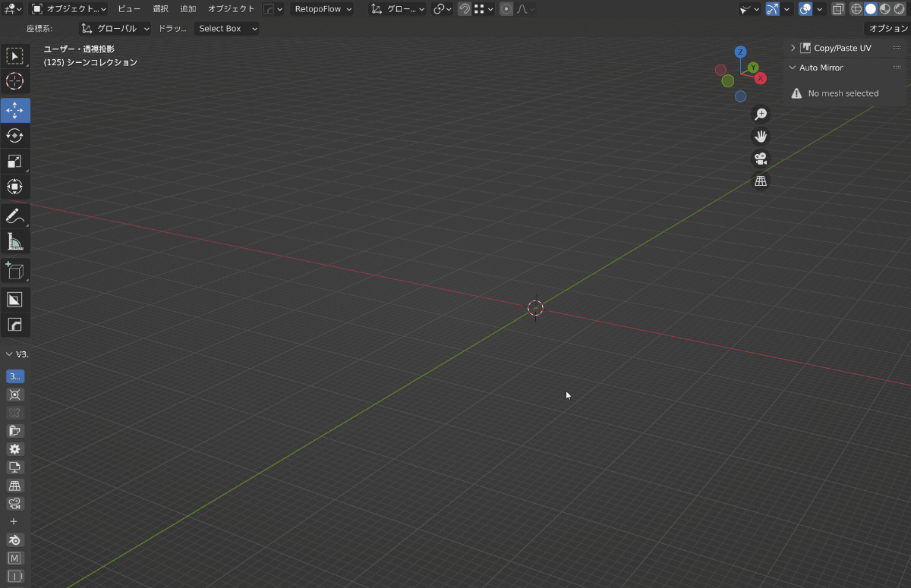
Task: Select the Select Box tool in the toolbar
Action: click(15, 56)
